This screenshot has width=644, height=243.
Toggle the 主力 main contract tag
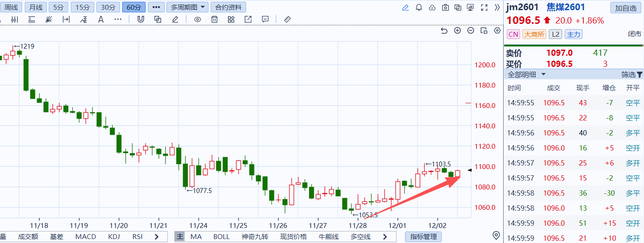click(x=574, y=34)
